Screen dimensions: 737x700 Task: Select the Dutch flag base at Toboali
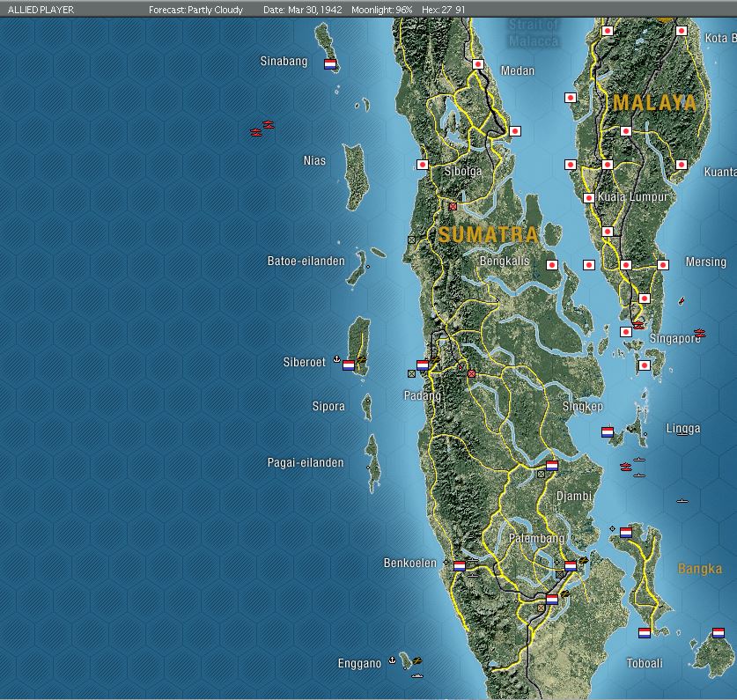(645, 633)
